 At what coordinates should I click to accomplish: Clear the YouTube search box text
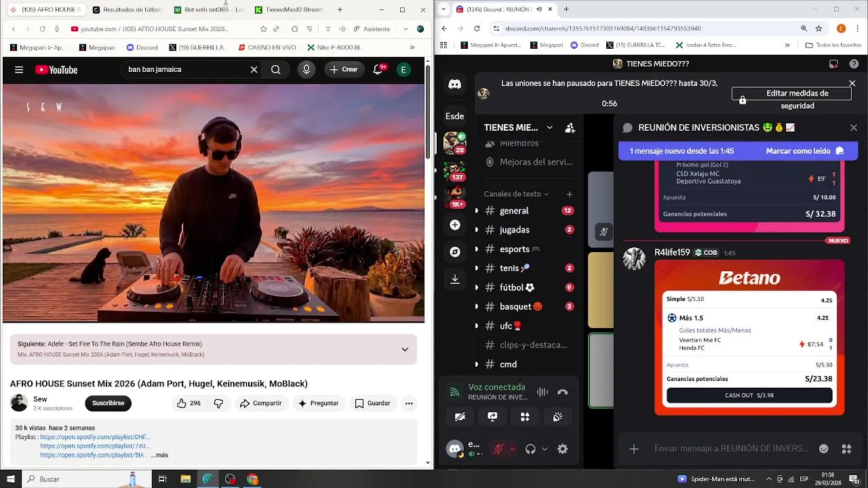[x=254, y=69]
